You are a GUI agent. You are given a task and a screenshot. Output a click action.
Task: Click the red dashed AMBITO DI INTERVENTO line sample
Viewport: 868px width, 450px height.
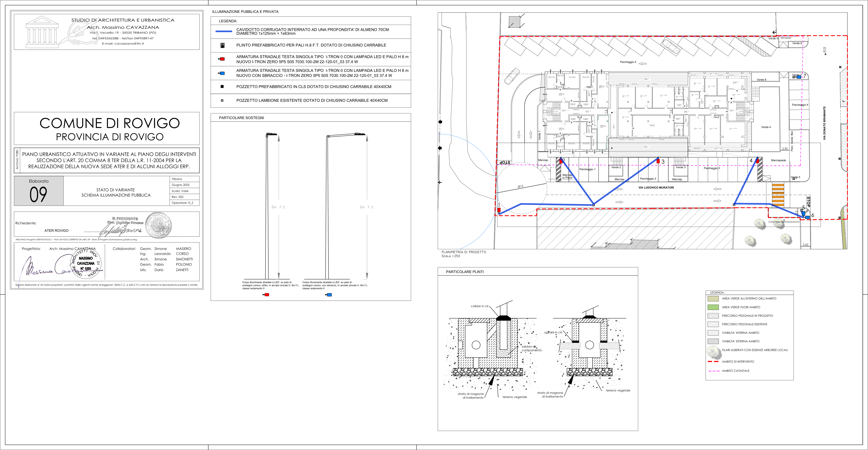point(713,361)
